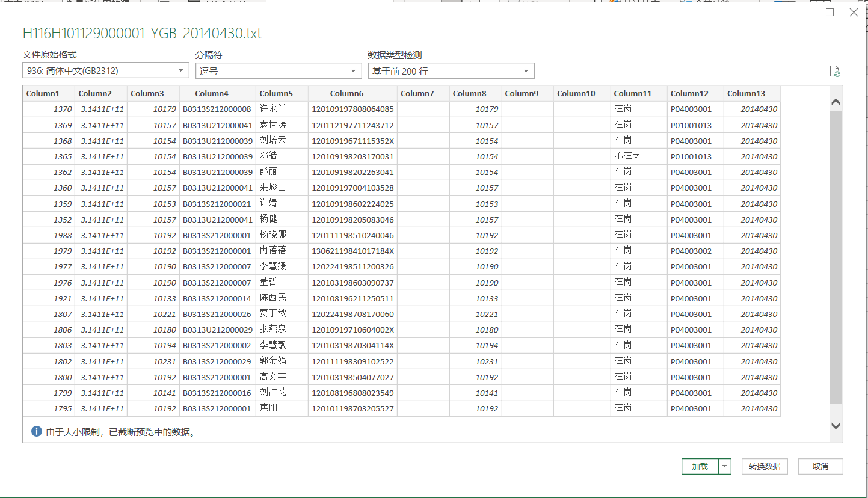Click the refresh preview document icon
This screenshot has height=498, width=868.
834,72
